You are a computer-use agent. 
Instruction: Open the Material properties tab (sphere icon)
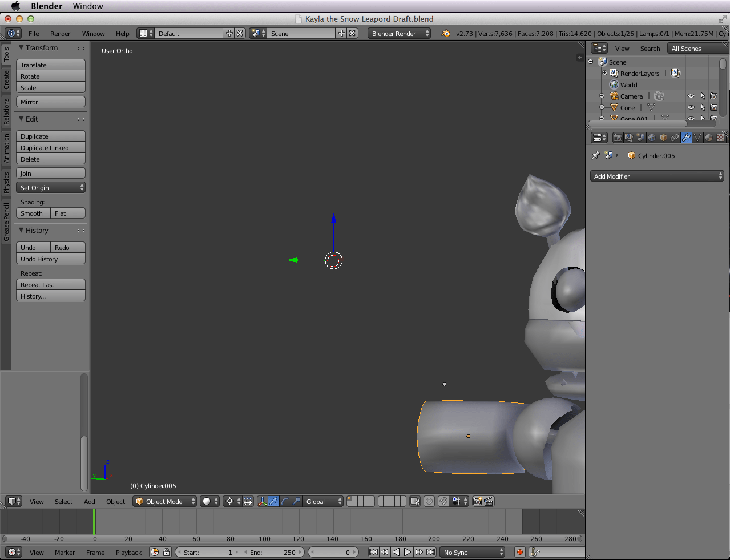tap(709, 138)
